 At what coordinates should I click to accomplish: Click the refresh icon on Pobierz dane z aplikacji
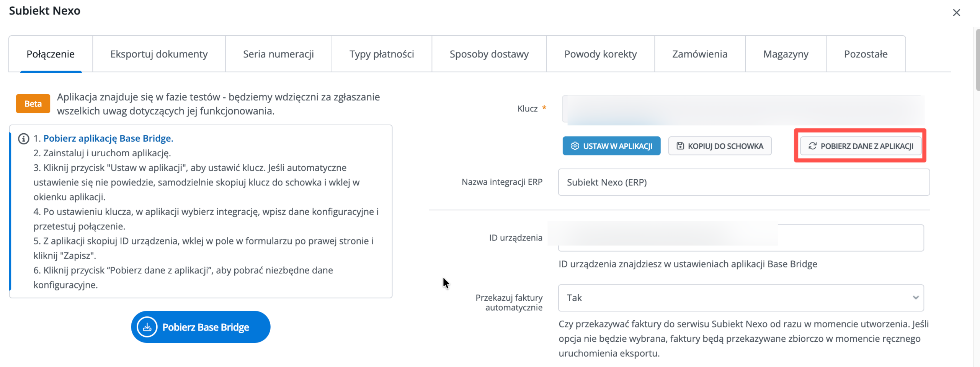pyautogui.click(x=812, y=146)
